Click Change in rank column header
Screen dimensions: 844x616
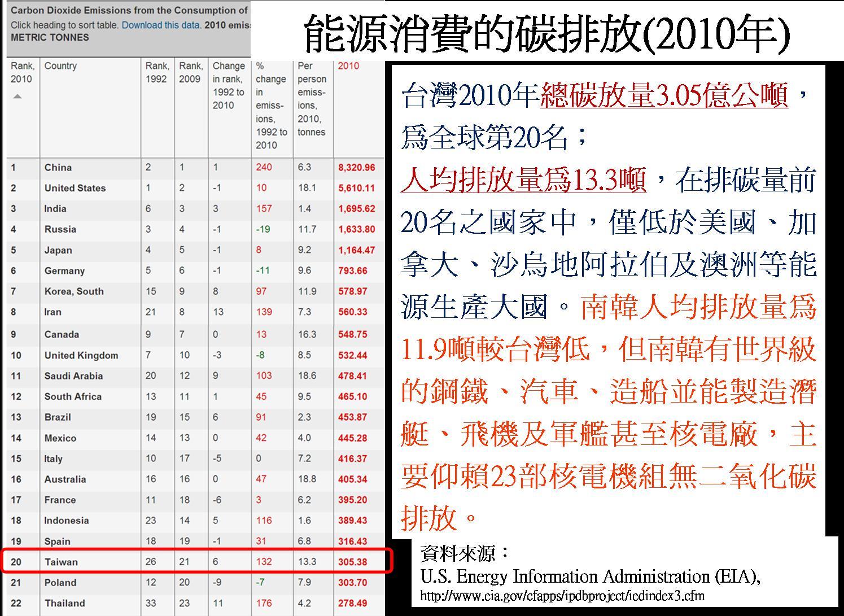point(229,85)
